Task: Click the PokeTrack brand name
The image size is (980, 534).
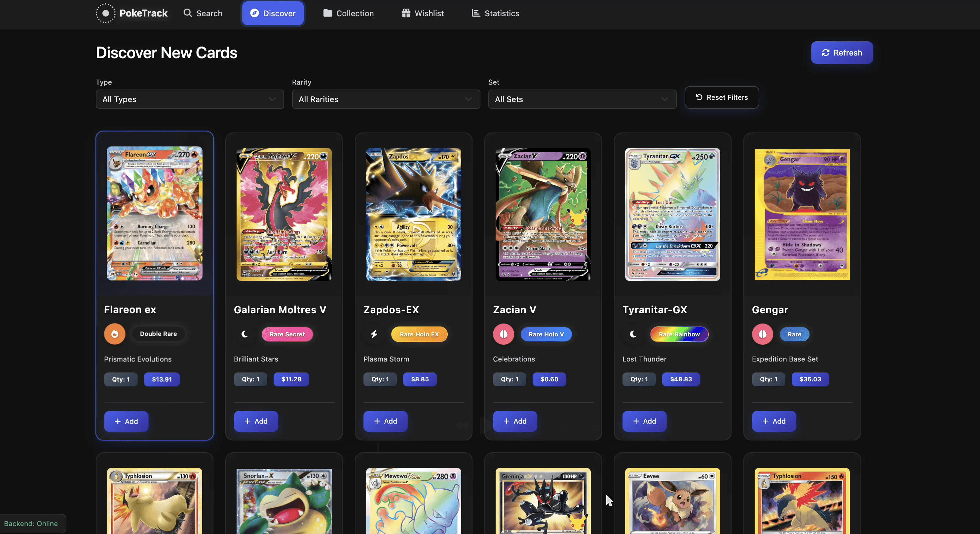Action: (x=143, y=13)
